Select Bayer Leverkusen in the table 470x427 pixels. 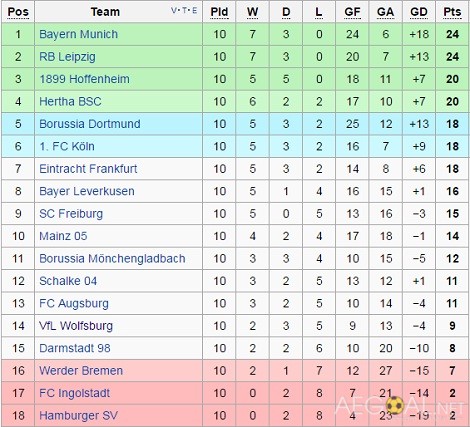pyautogui.click(x=87, y=191)
